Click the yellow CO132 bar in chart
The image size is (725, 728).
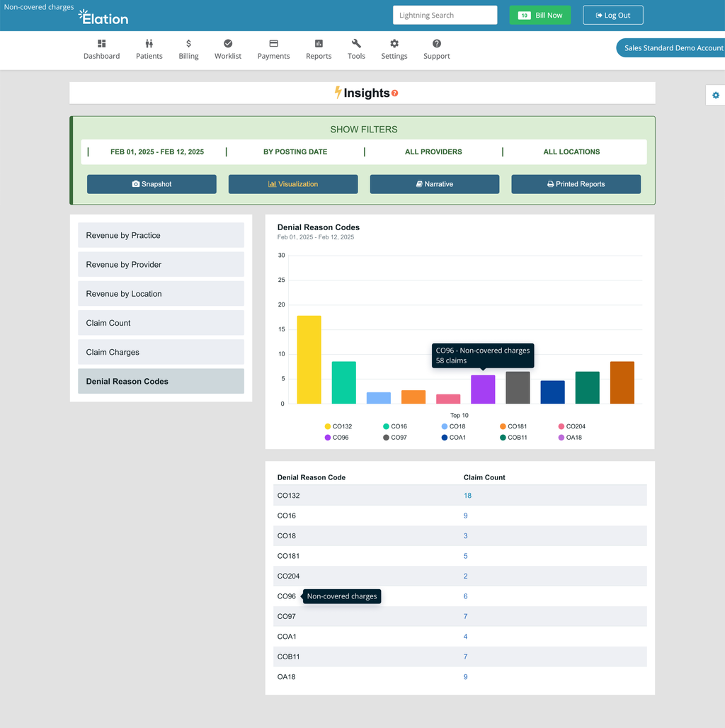click(x=309, y=360)
